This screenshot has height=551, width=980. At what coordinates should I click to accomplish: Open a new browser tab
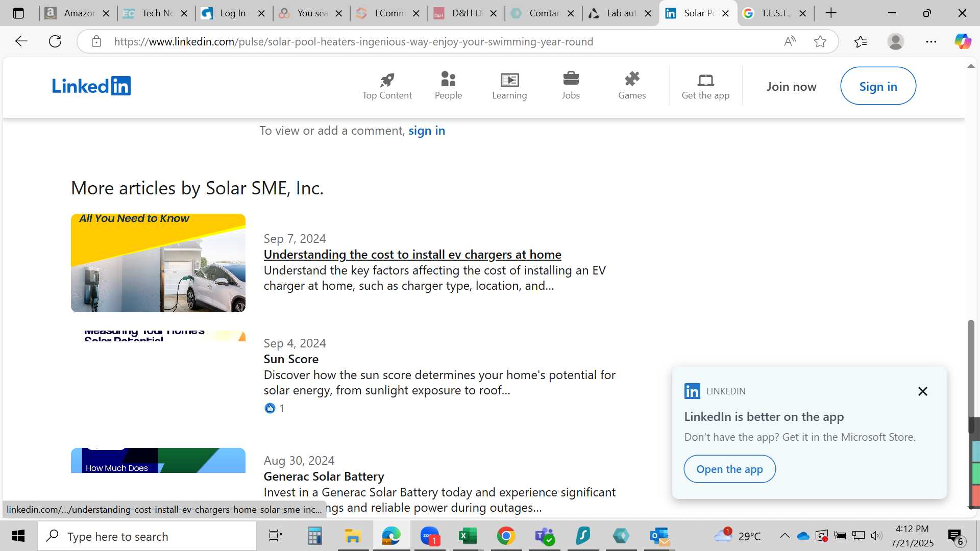point(831,13)
